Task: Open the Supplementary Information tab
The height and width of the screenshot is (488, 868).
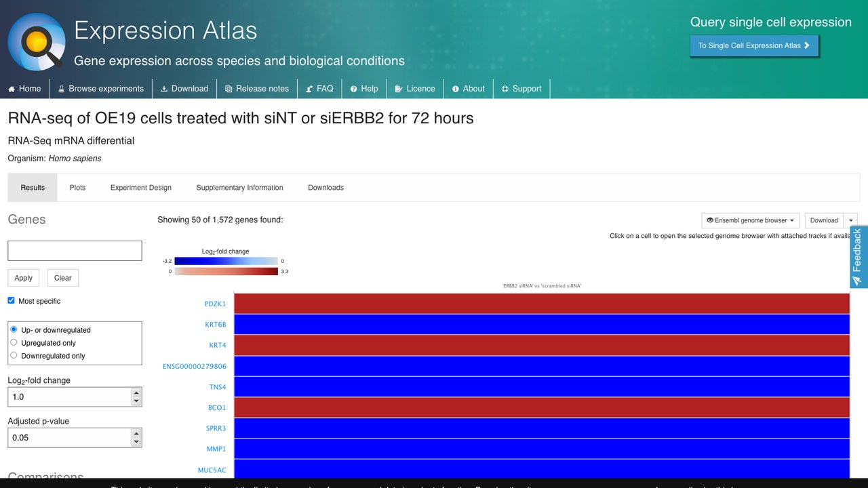Action: (239, 188)
